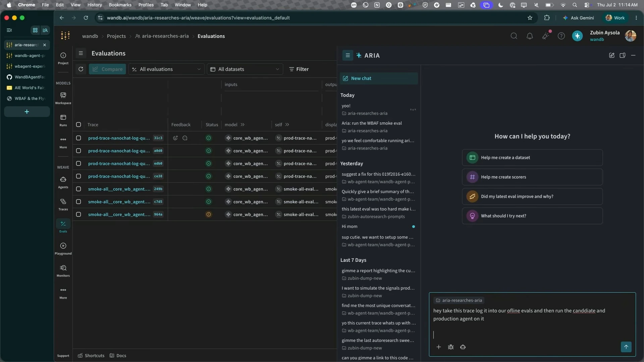Open the notifications bell

pyautogui.click(x=530, y=36)
